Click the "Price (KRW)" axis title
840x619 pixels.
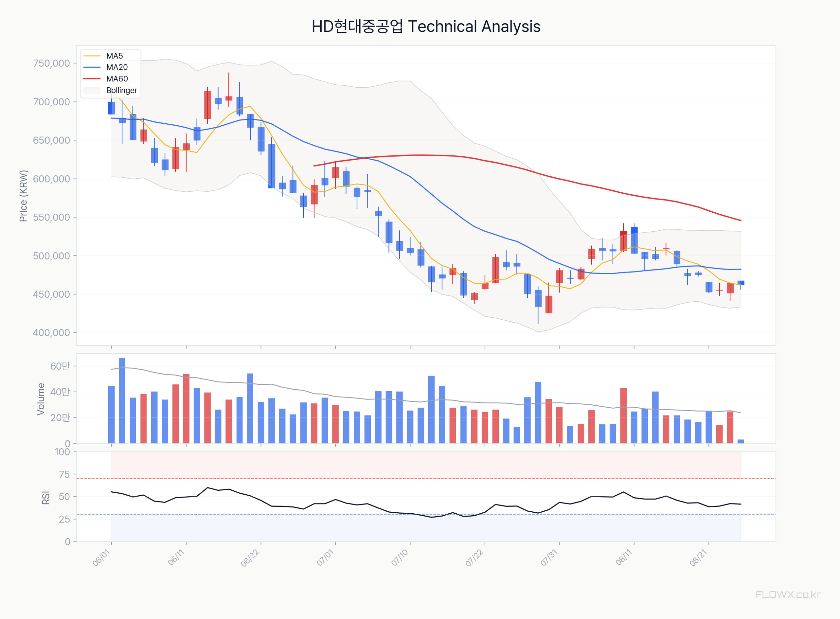point(23,196)
